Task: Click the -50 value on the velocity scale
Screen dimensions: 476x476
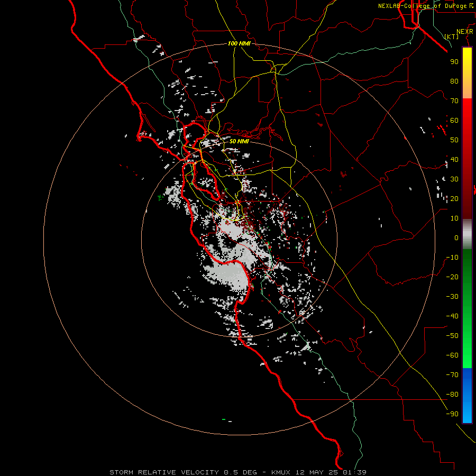Action: (x=452, y=336)
